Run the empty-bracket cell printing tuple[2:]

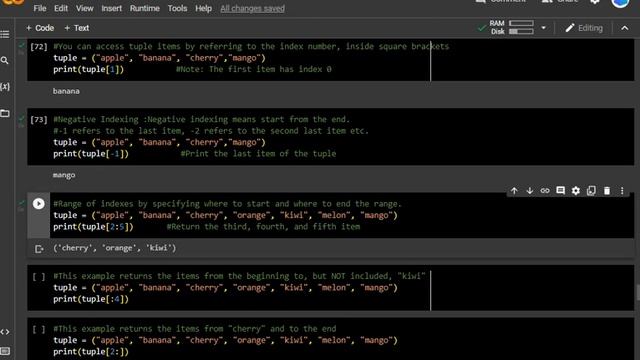pos(39,329)
